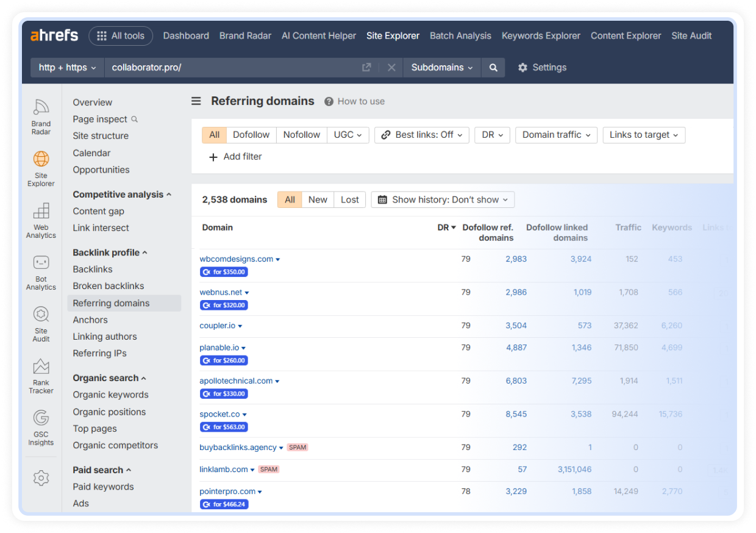Click the Add filter button
Viewport: 756px width, 533px height.
(235, 157)
